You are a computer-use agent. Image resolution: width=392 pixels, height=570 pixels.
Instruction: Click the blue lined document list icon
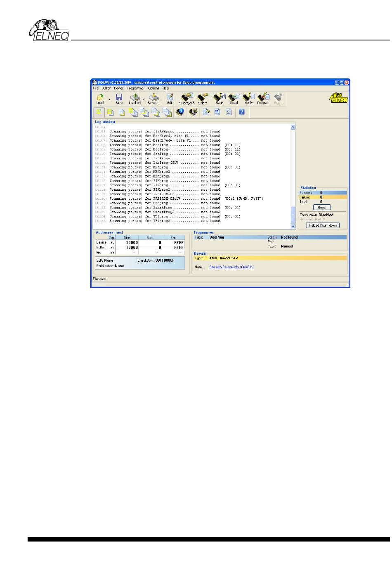point(217,112)
